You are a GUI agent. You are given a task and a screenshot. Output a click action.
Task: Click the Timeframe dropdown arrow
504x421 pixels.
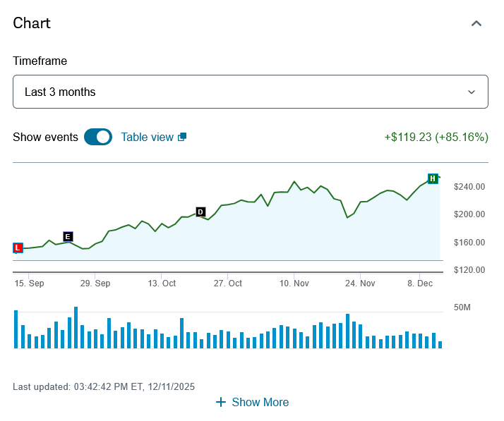click(x=472, y=92)
